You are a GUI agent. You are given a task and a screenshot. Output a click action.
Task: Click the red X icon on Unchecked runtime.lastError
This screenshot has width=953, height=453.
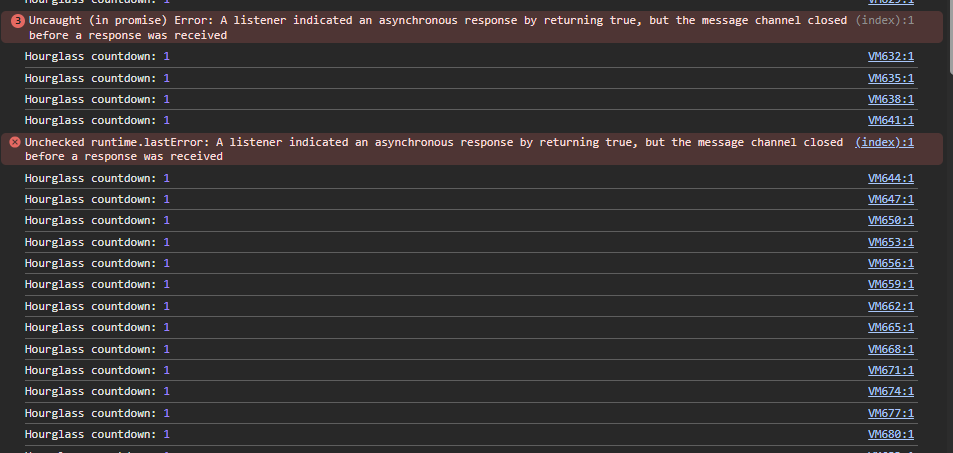click(x=14, y=142)
